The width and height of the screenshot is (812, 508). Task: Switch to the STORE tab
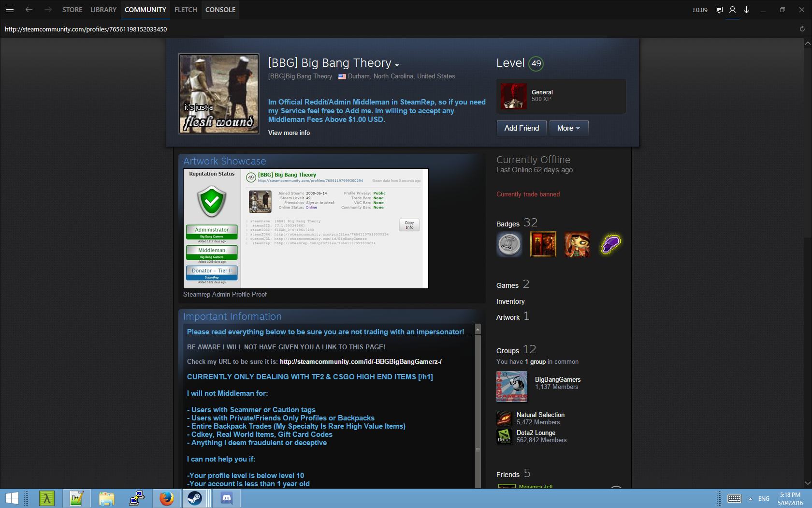72,10
